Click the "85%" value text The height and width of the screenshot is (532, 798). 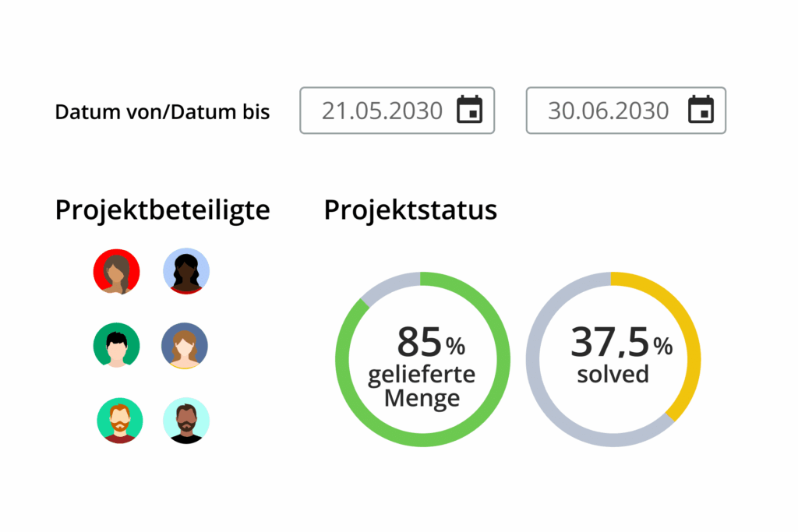click(430, 342)
